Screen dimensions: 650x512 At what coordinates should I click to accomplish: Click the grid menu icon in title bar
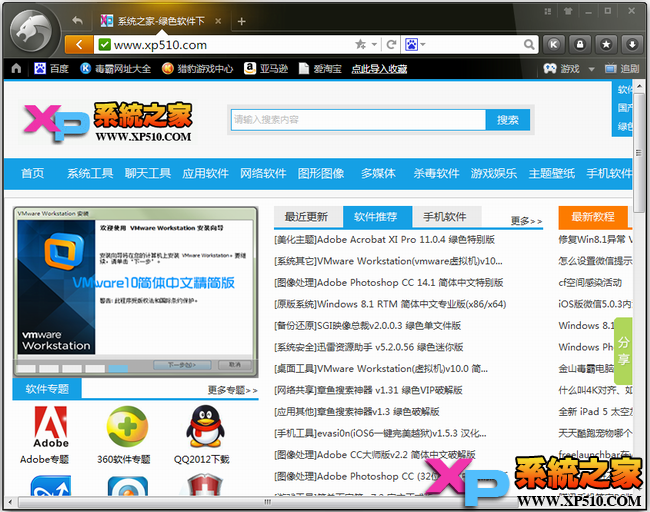548,11
